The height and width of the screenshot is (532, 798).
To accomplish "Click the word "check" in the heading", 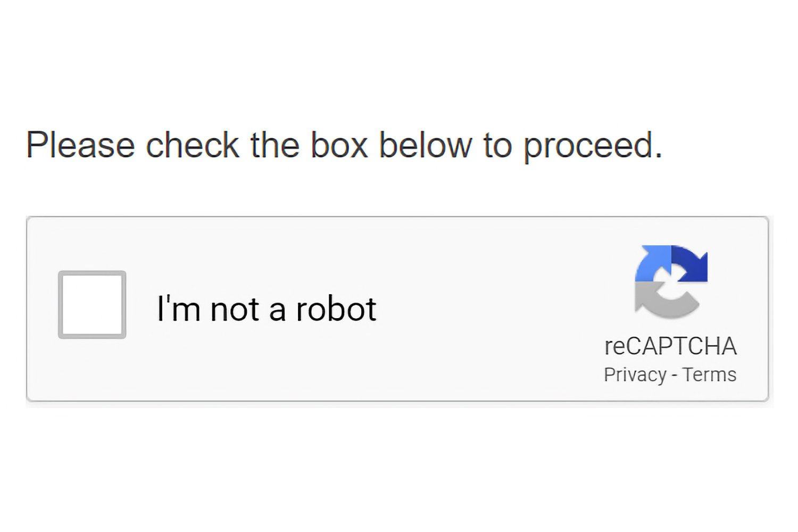I will coord(193,145).
